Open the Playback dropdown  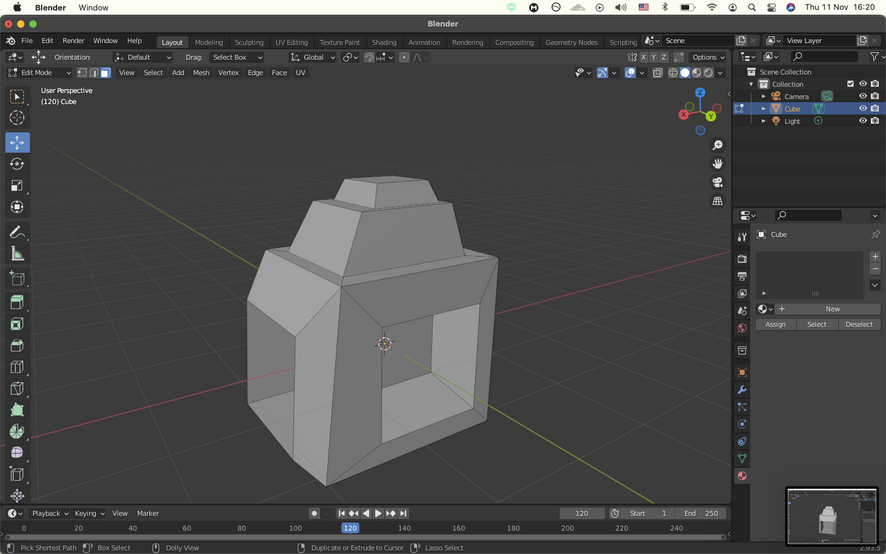50,513
